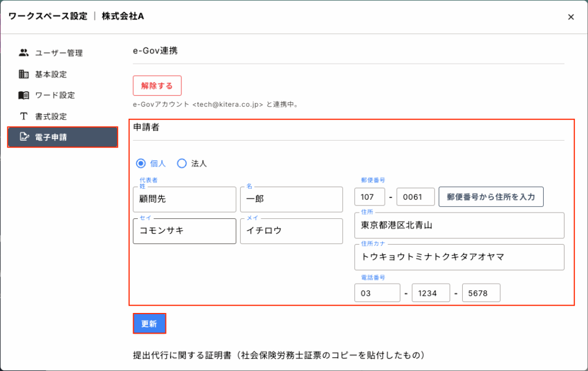Screen dimensions: 588x371
Task: Click the ワークスペース設定 title text
Action: point(48,16)
